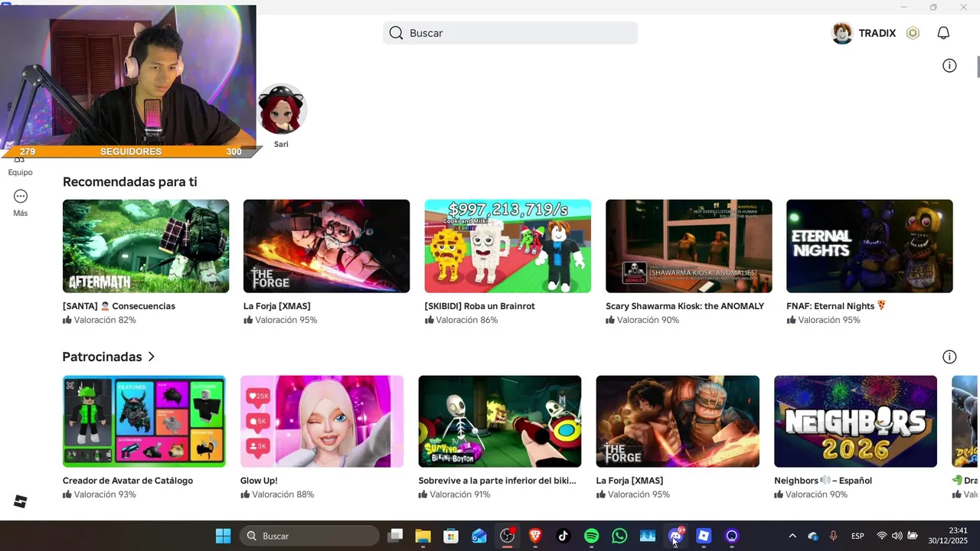Viewport: 980px width, 551px height.
Task: Click the info icon beside Patrocinadas
Action: click(x=949, y=357)
